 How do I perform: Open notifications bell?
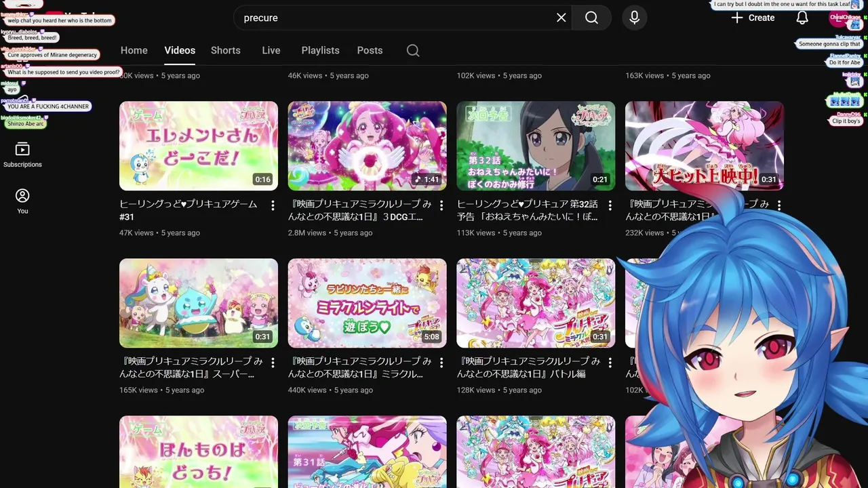[802, 18]
